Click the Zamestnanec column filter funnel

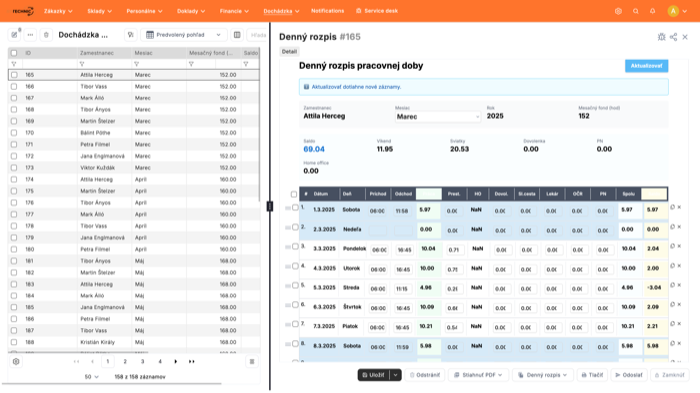(x=82, y=64)
